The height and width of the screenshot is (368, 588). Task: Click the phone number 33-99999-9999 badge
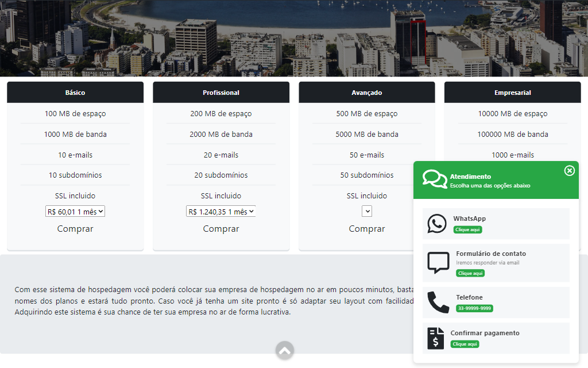[474, 308]
